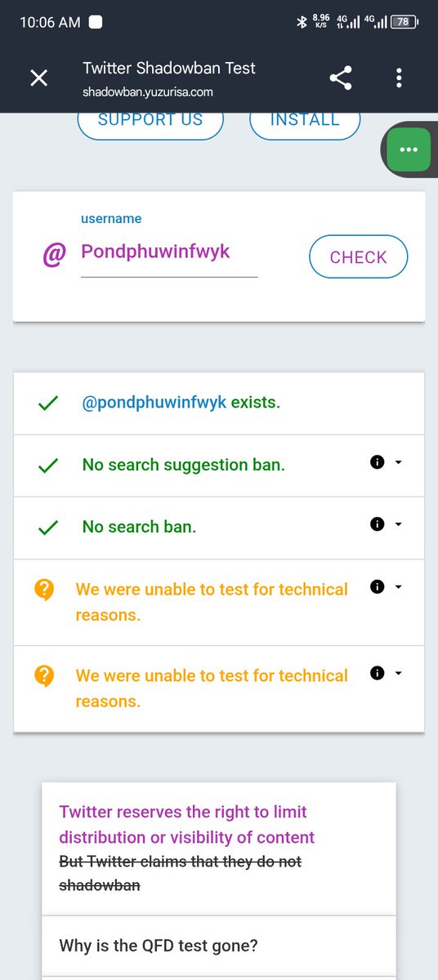Tap the green floating chat bubble icon
The width and height of the screenshot is (438, 980).
pos(409,150)
